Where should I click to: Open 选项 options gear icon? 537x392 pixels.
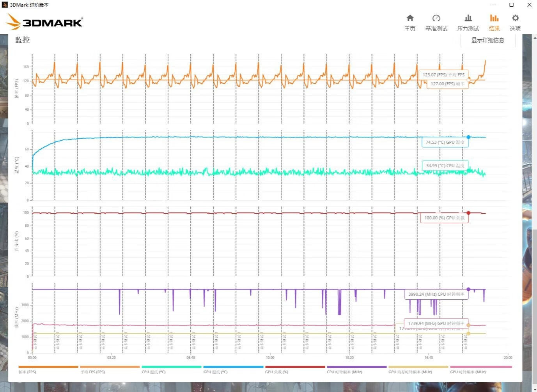tap(515, 18)
